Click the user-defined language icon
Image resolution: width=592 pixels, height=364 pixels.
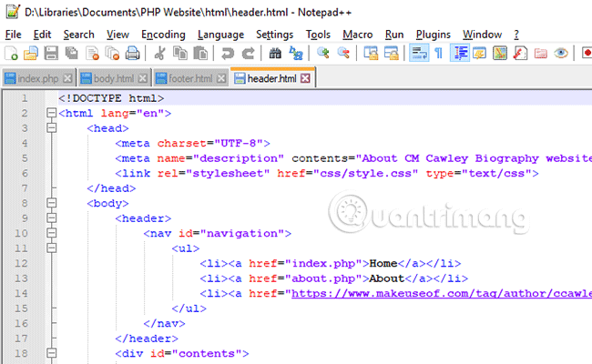pos(479,53)
